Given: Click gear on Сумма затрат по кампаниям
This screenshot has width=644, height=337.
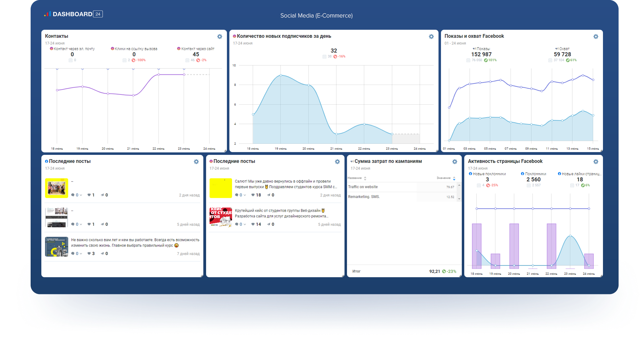Looking at the screenshot, I should click(455, 162).
